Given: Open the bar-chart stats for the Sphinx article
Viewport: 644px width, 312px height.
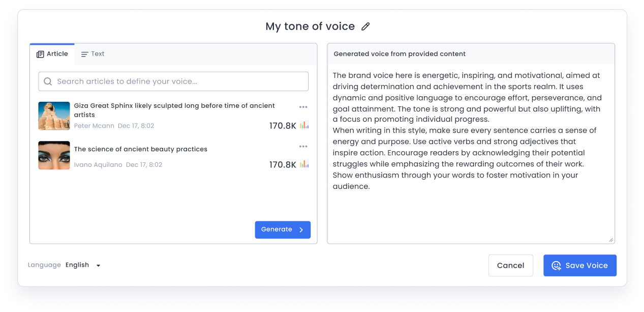Looking at the screenshot, I should pyautogui.click(x=305, y=125).
